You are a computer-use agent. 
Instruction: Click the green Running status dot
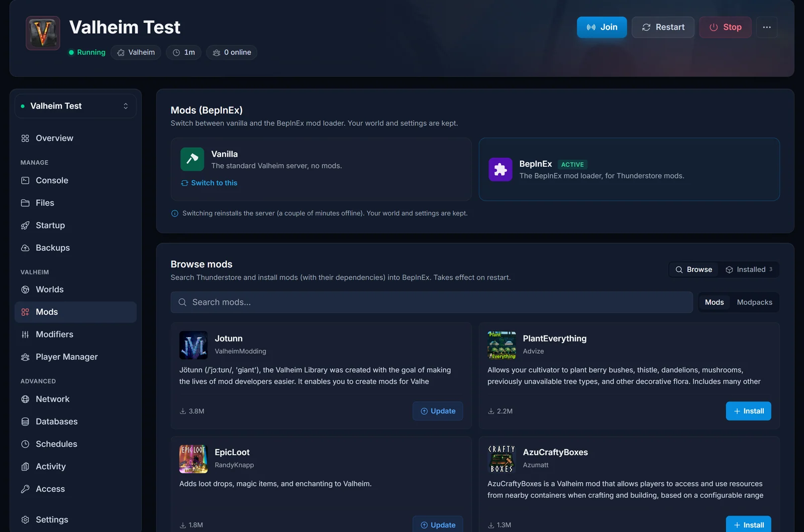click(71, 52)
